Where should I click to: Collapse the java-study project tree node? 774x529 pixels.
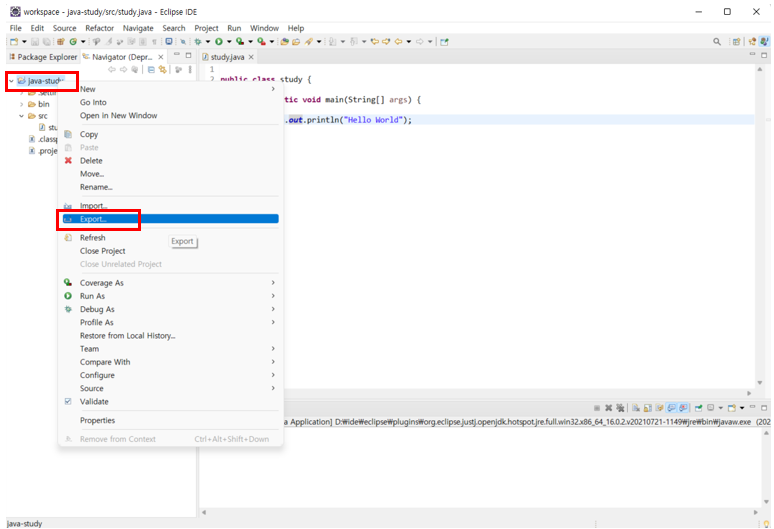click(11, 81)
